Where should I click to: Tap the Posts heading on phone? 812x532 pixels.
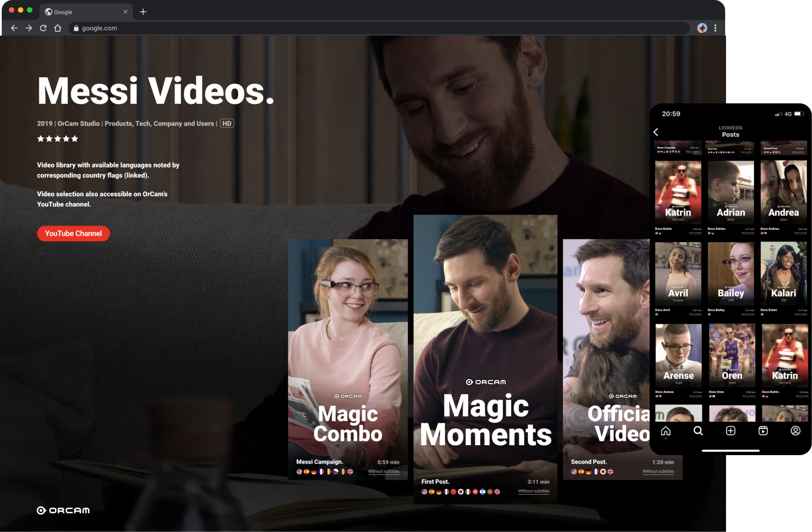[730, 135]
